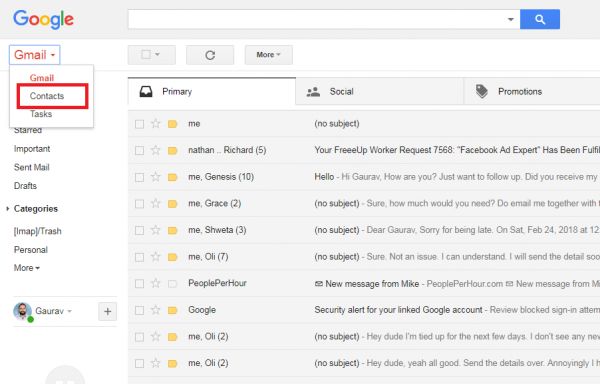Choose Contacts in the dropdown menu

coord(47,96)
